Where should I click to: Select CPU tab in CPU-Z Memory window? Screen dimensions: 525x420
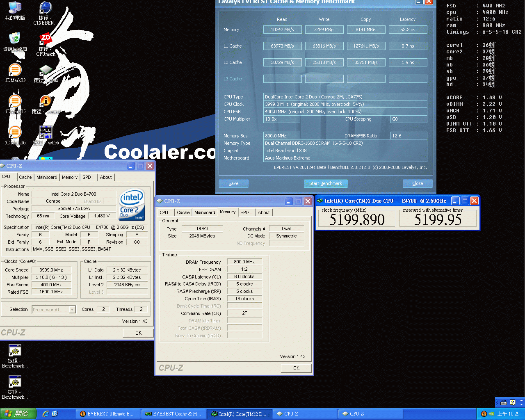(x=164, y=212)
